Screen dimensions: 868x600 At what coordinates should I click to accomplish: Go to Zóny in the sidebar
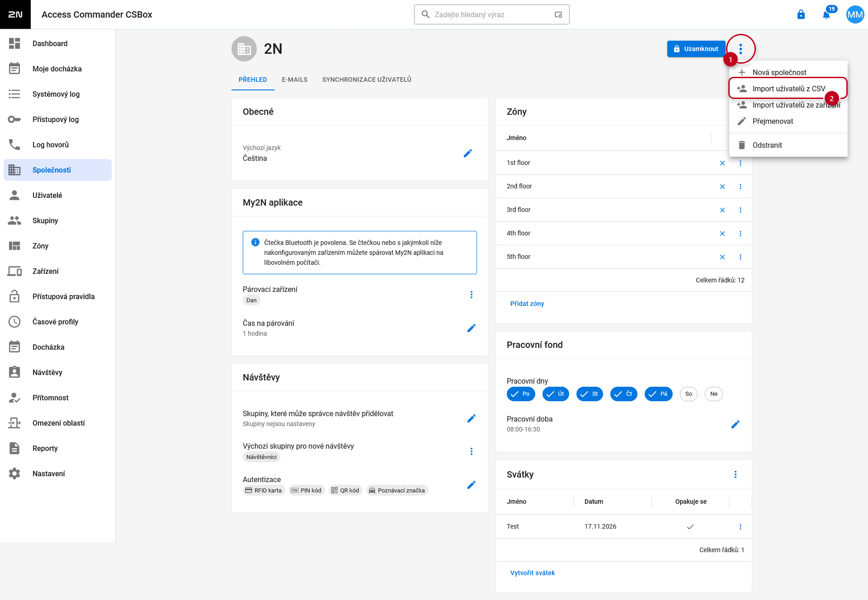(57, 246)
